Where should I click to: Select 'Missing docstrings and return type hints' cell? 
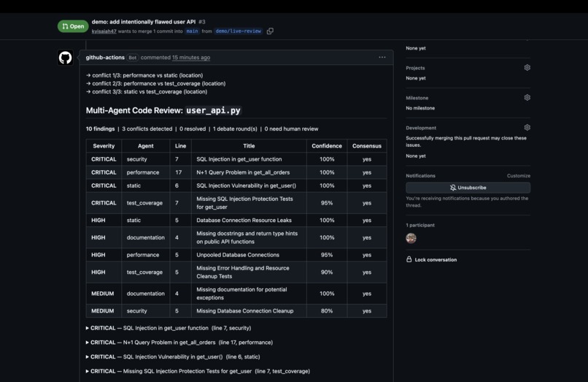(249, 237)
